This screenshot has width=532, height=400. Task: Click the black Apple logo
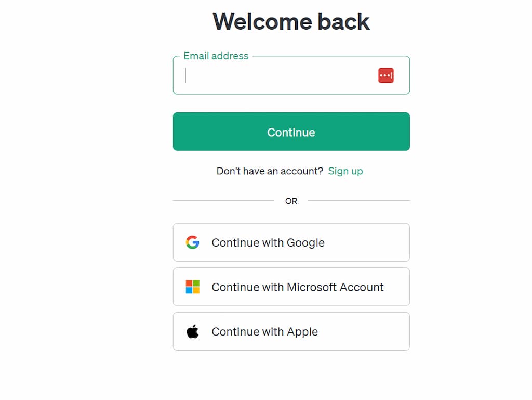pyautogui.click(x=192, y=331)
